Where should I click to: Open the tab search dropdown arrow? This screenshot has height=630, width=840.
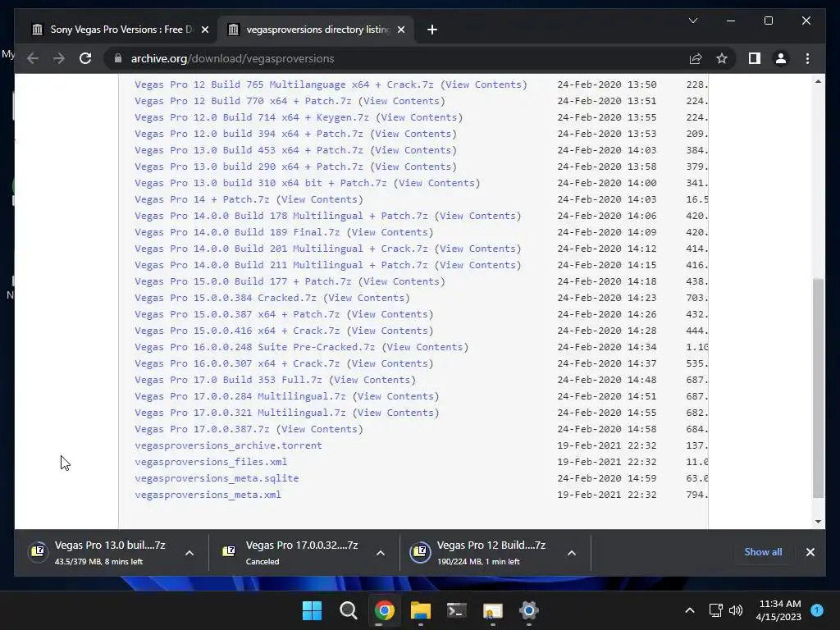tap(692, 21)
